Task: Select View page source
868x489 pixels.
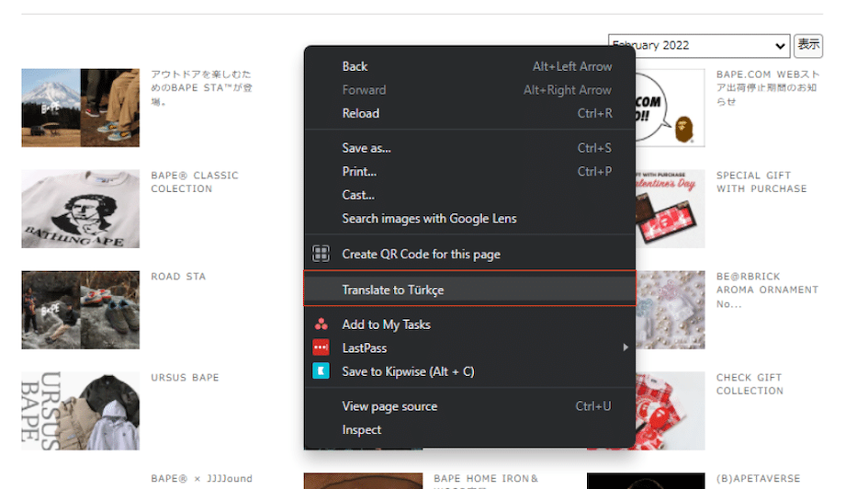Action: 469,406
